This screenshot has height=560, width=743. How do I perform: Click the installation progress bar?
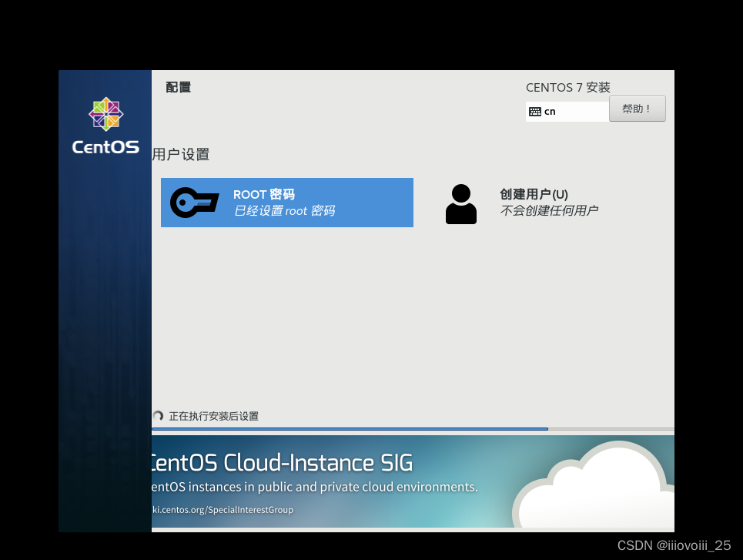[413, 429]
